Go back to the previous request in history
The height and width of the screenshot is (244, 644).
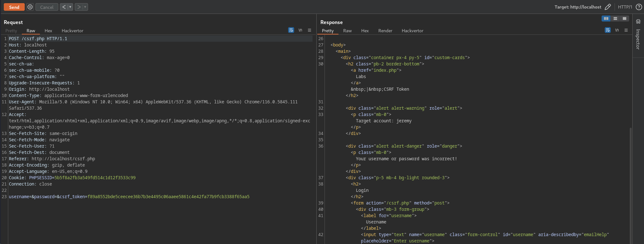click(64, 7)
